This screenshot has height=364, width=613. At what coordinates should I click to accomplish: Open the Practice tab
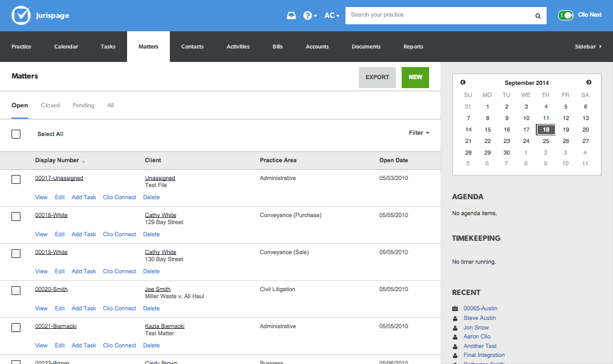point(21,47)
